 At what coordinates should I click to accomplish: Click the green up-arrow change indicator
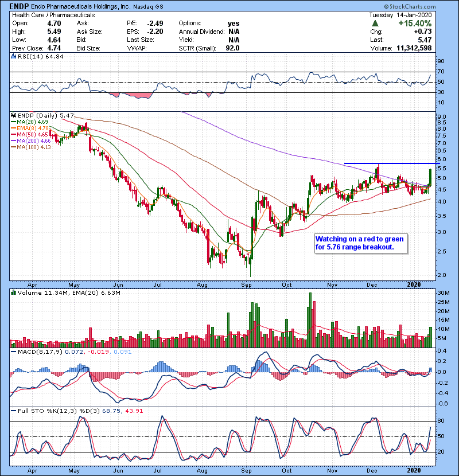point(375,24)
